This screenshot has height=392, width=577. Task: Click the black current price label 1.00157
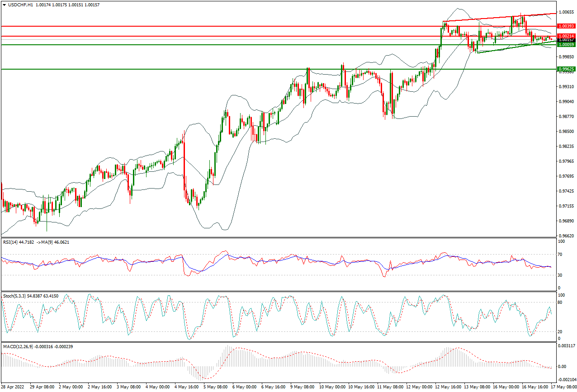(x=566, y=40)
